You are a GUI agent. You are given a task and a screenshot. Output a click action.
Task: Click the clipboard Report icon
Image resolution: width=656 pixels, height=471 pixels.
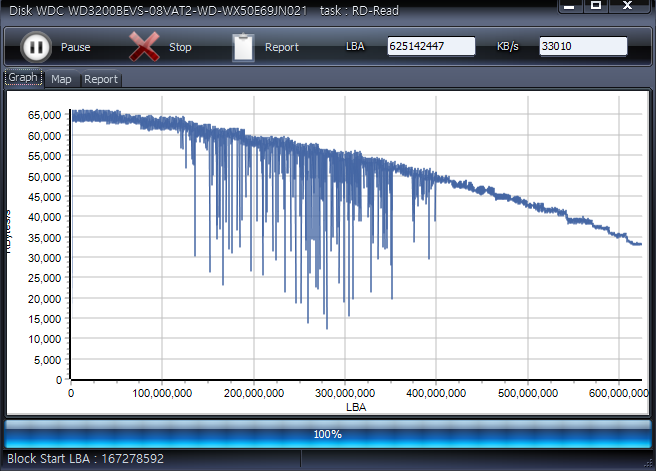point(243,47)
